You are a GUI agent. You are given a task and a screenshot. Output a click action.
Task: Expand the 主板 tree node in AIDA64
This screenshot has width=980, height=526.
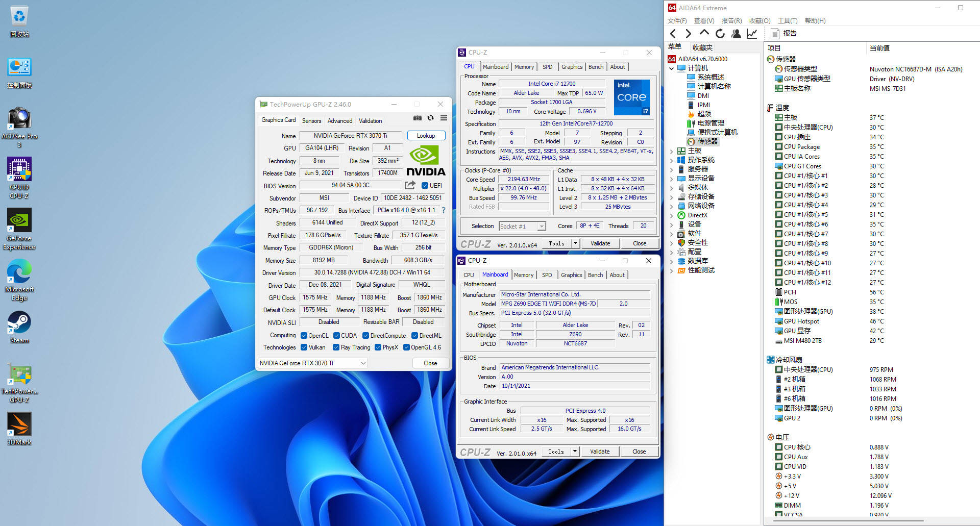pyautogui.click(x=672, y=151)
